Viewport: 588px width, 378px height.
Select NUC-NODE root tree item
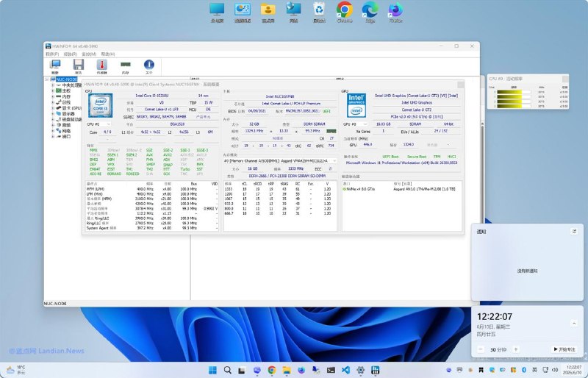66,79
